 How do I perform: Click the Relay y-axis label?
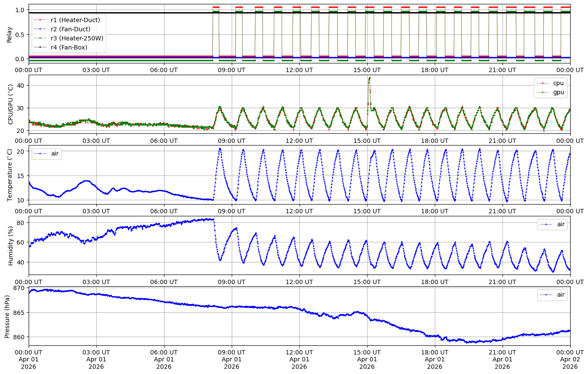pyautogui.click(x=10, y=34)
